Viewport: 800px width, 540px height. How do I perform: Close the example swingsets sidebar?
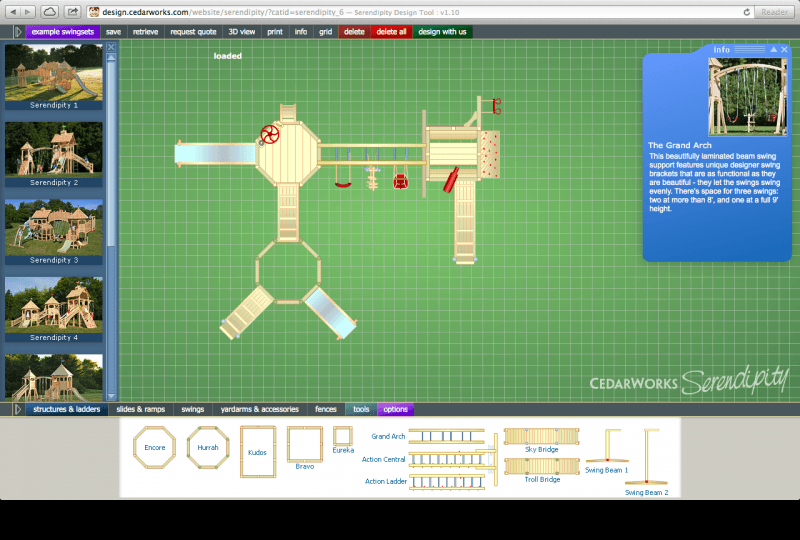pyautogui.click(x=111, y=47)
